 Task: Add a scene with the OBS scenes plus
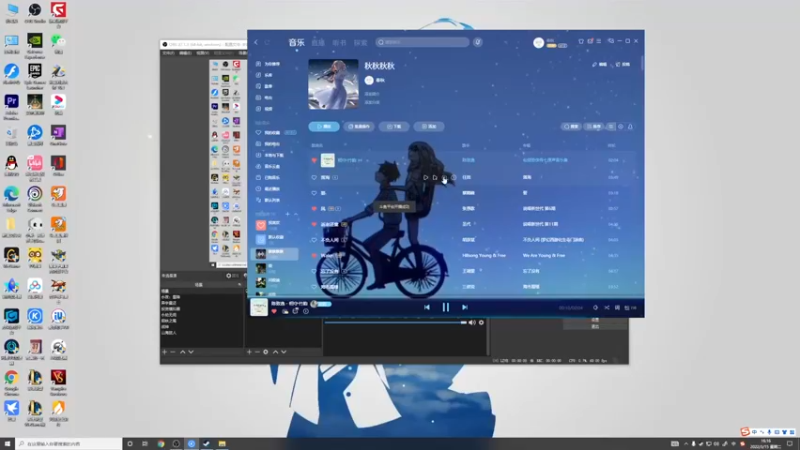[x=164, y=352]
